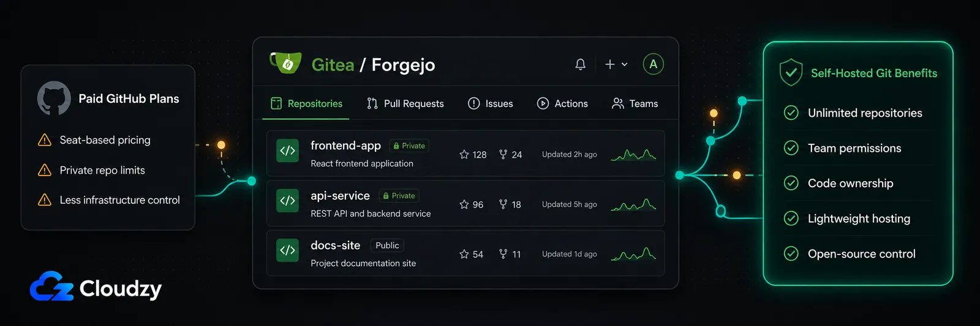Click 'REST API and backend service' description

pos(370,213)
